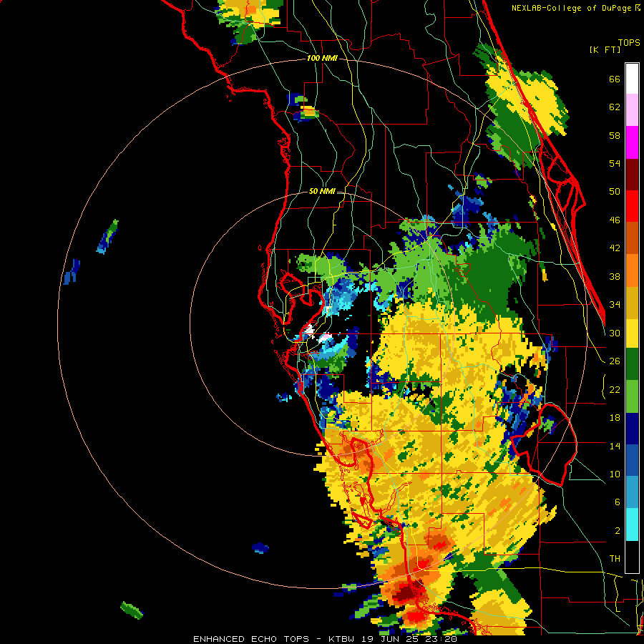The width and height of the screenshot is (644, 644).
Task: Click the black TH swatch in legend
Action: (632, 557)
